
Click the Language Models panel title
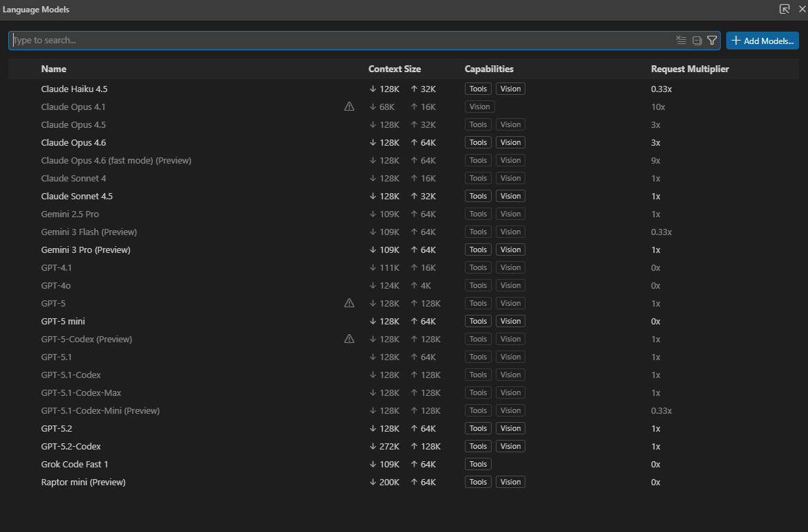(36, 9)
